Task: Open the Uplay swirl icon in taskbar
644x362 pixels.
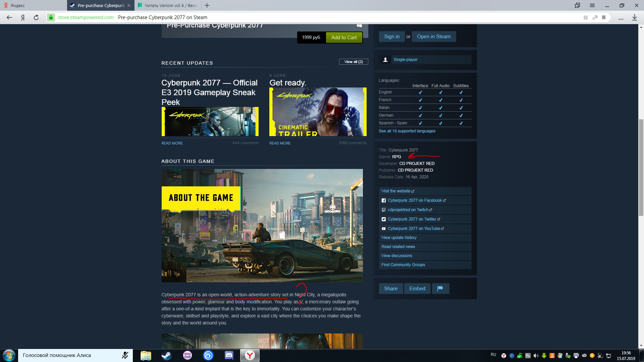Action: click(208, 355)
